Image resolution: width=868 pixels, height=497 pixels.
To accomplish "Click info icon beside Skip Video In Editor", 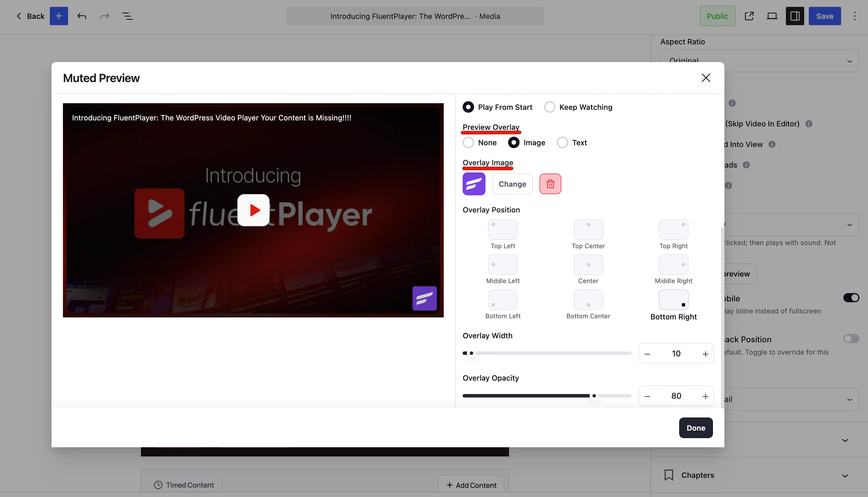I will click(x=808, y=124).
